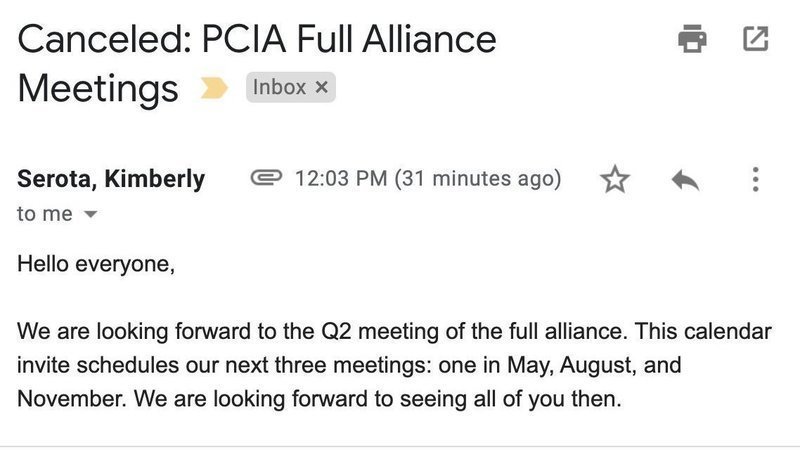Open the three-dot More options menu
Image resolution: width=800 pixels, height=450 pixels.
click(755, 180)
